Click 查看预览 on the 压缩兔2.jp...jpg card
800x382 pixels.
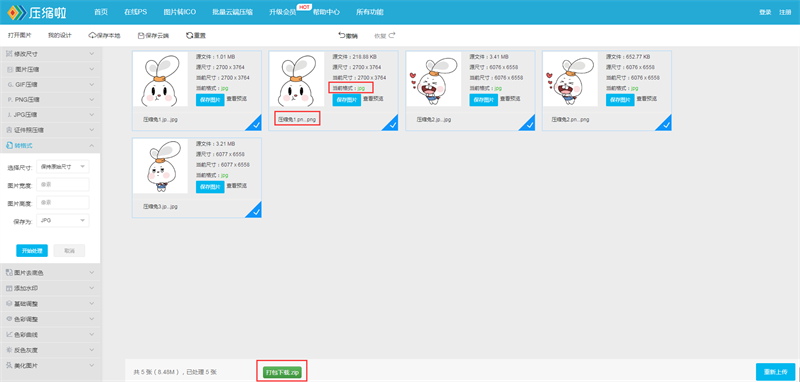510,99
